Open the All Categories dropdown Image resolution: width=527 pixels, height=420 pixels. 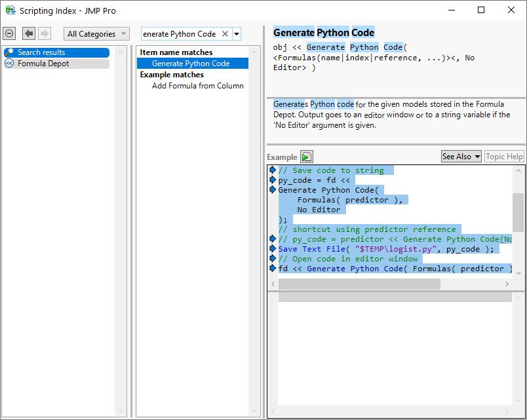[96, 33]
